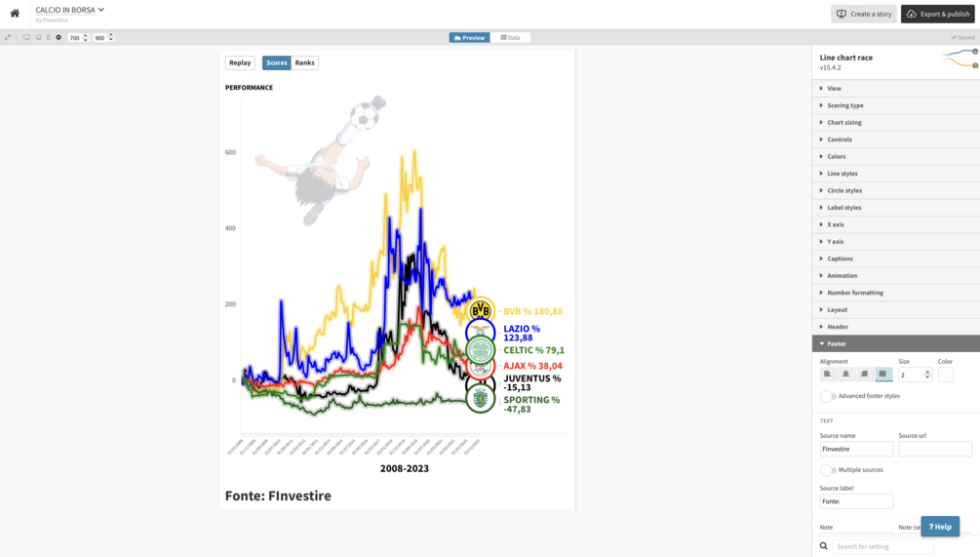Click the Source label field

[856, 501]
